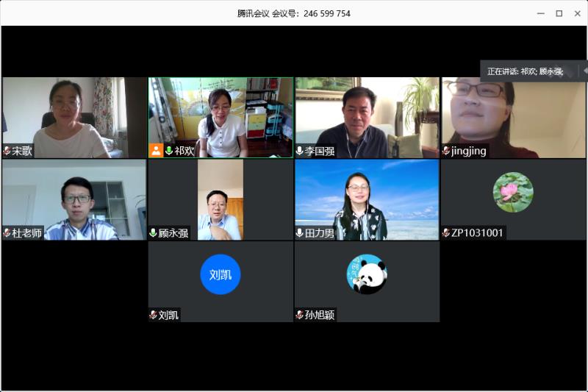The height and width of the screenshot is (392, 588).
Task: Click the muted microphone icon beside 孙旭颖
Action: point(300,315)
